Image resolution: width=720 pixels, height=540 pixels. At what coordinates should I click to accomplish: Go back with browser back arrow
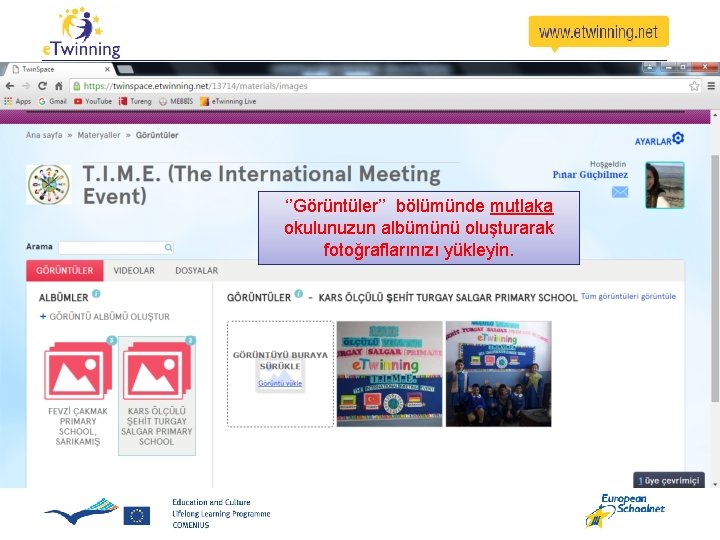(x=10, y=86)
